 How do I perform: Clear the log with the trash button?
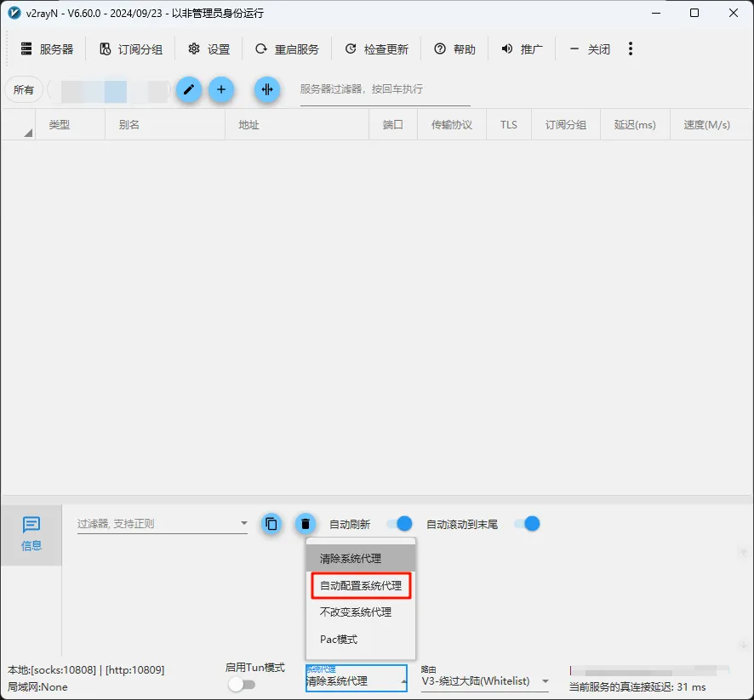point(306,524)
